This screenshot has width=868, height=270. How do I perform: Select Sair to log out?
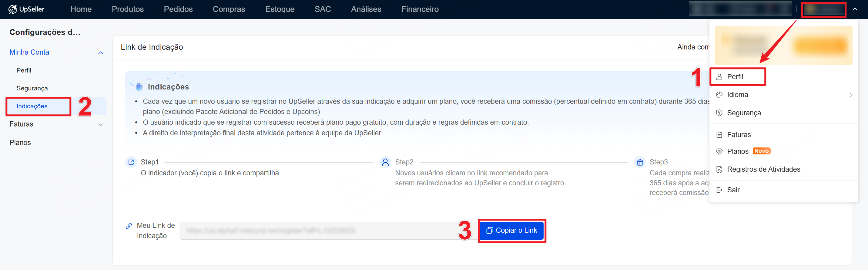tap(733, 190)
